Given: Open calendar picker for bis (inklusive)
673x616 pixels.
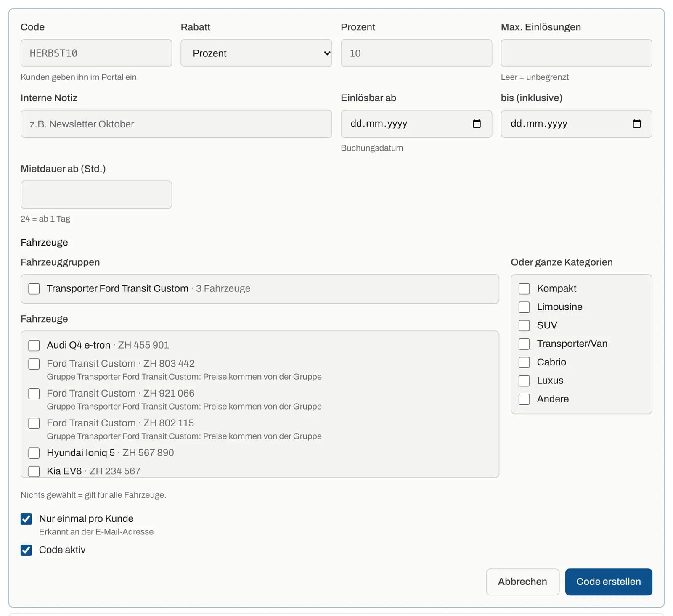Looking at the screenshot, I should (636, 124).
